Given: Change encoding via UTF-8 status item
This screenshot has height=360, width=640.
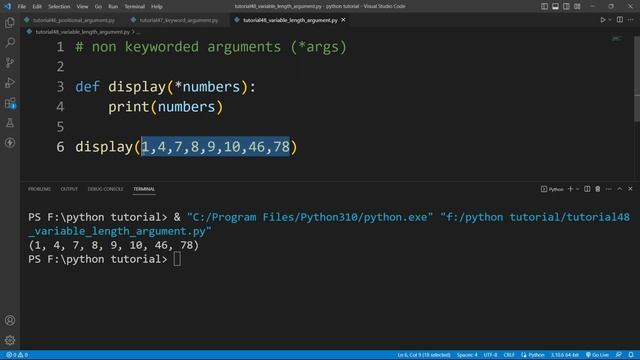Looking at the screenshot, I should [490, 355].
